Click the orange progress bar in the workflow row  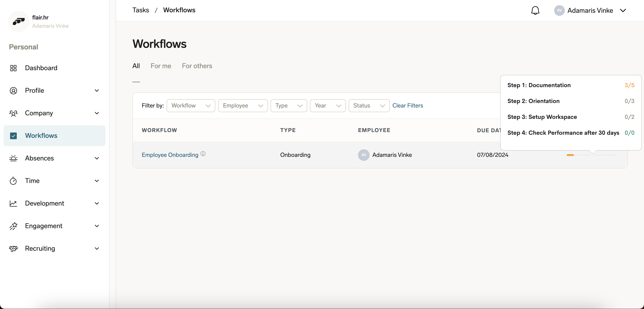(570, 155)
